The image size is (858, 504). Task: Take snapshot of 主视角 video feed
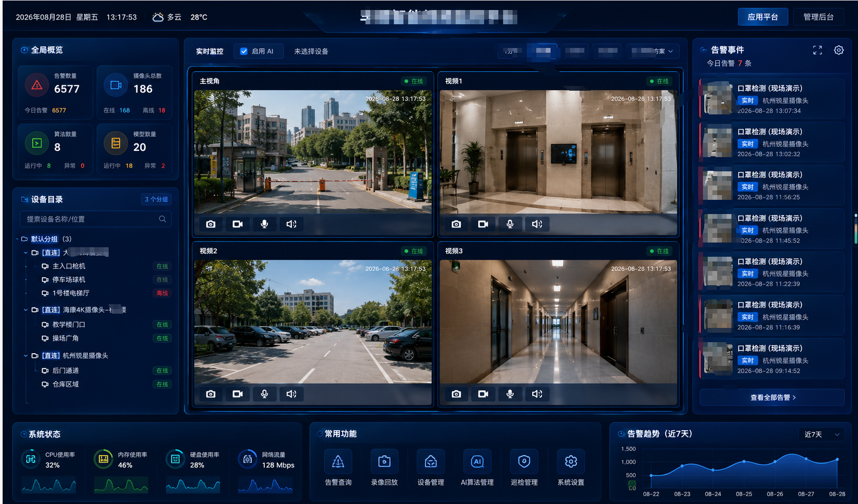click(211, 224)
